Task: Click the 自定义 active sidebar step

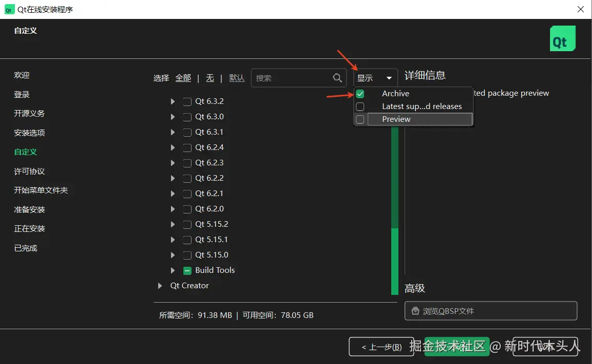Action: click(x=26, y=152)
